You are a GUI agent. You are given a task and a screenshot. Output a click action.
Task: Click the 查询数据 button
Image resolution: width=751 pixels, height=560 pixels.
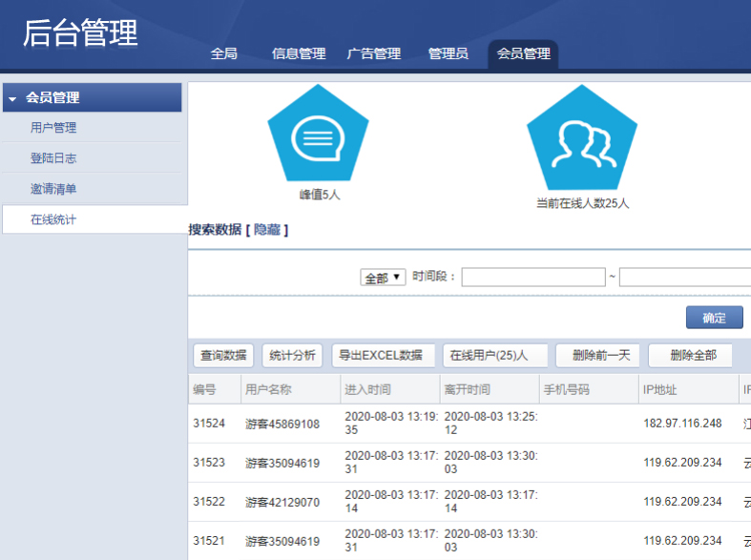224,356
